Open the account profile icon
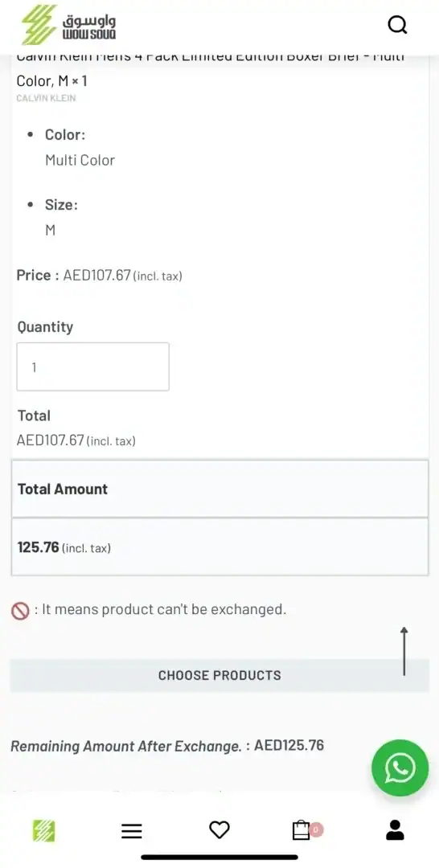 (395, 829)
